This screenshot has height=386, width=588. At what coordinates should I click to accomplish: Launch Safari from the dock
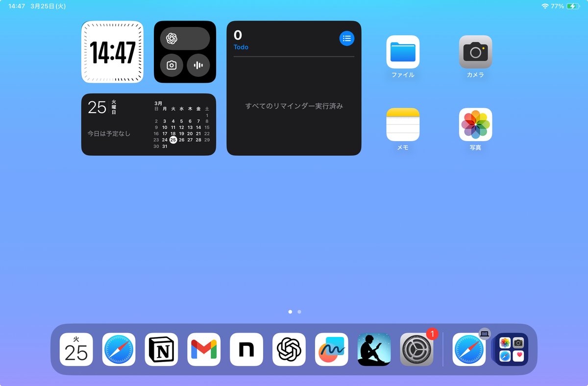118,350
